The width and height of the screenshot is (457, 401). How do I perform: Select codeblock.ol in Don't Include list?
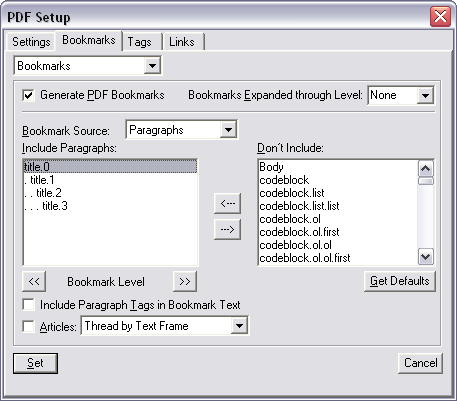click(x=290, y=219)
